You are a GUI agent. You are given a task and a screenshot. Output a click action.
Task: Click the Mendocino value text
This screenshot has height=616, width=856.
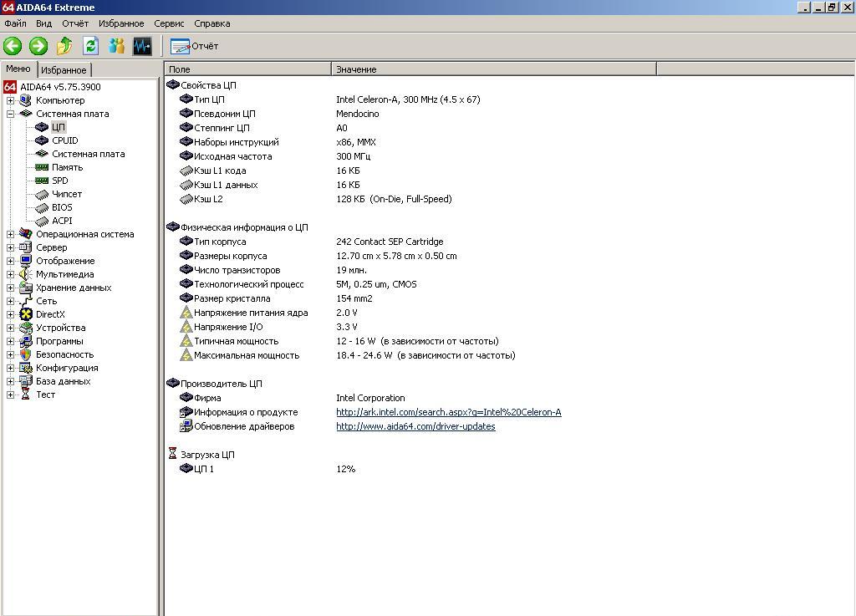click(358, 114)
